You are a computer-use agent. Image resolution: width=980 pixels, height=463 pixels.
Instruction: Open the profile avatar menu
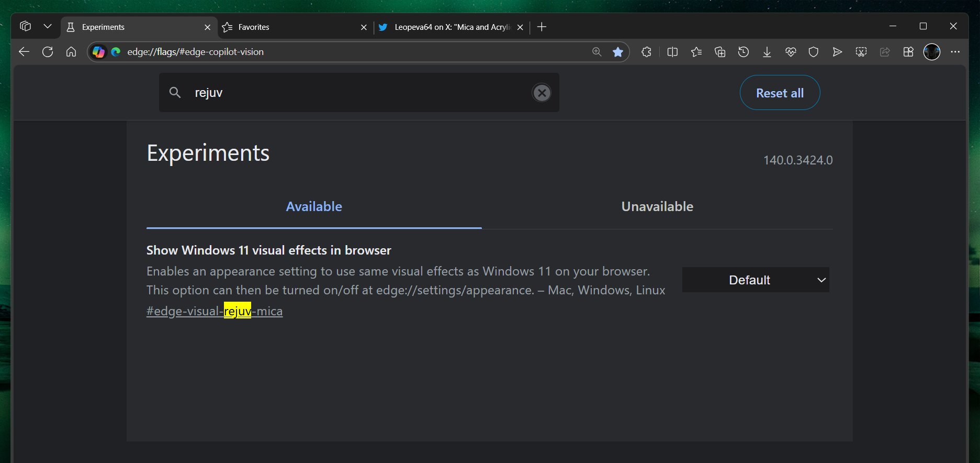tap(932, 52)
